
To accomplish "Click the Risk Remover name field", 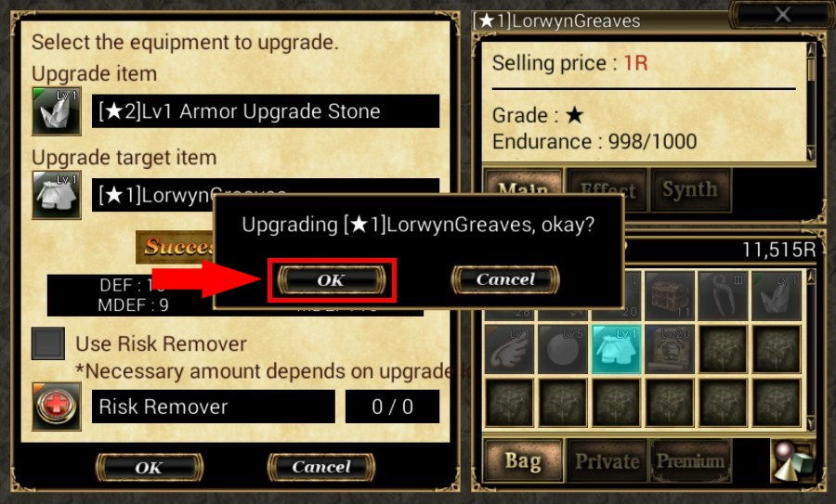I will tap(214, 407).
